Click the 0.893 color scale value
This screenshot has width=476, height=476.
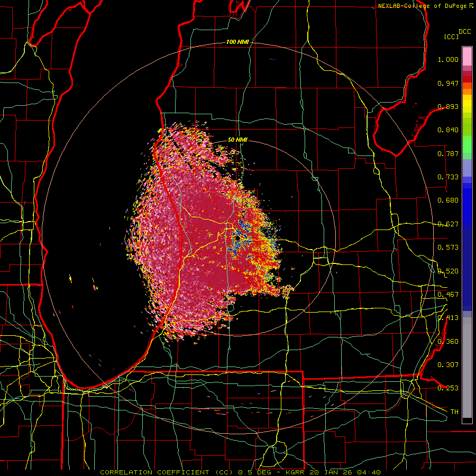[x=448, y=106]
